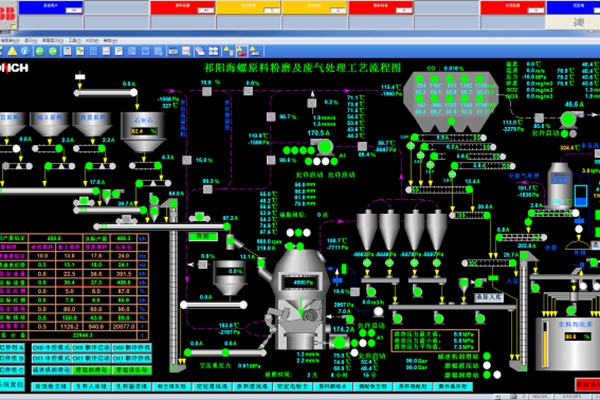Open the red alarm band beside far-right blue band

point(512,8)
